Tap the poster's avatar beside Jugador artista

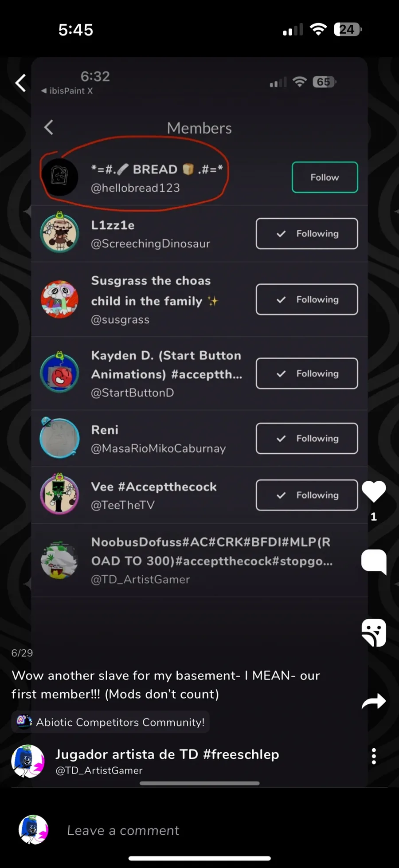pos(28,761)
